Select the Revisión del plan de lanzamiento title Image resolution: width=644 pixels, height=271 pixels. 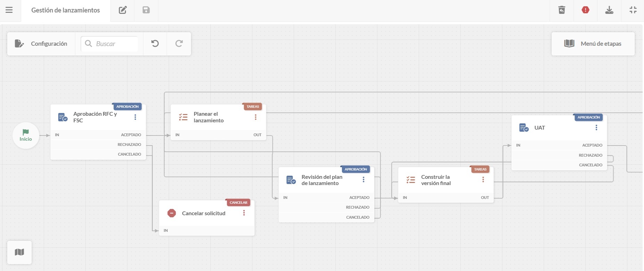(x=322, y=180)
